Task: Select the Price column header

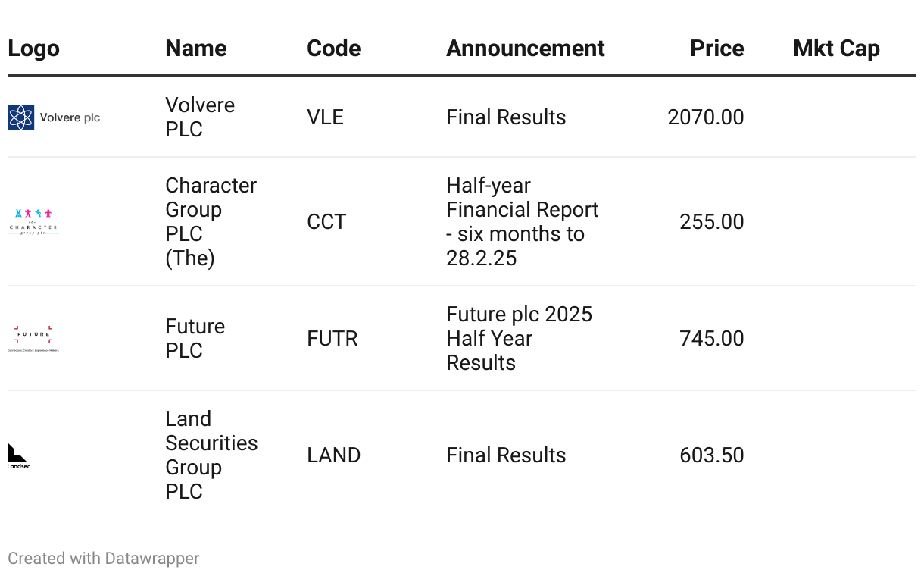Action: pos(716,49)
